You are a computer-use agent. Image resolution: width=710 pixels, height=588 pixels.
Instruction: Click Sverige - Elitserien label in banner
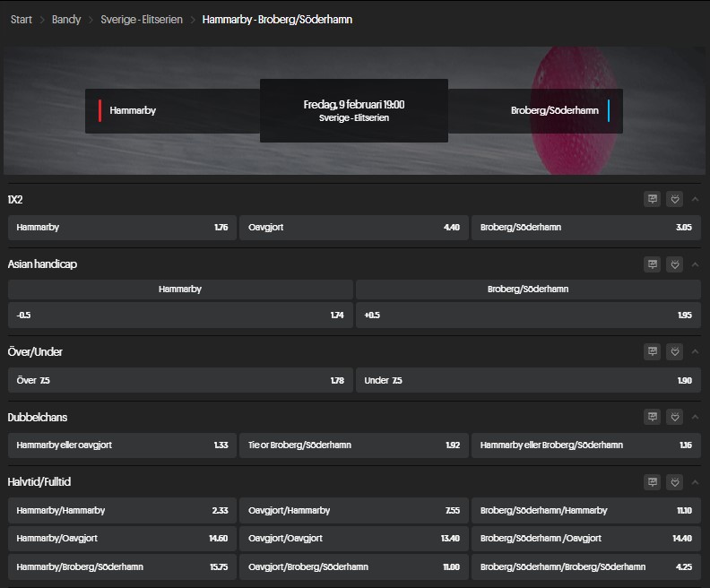(353, 117)
